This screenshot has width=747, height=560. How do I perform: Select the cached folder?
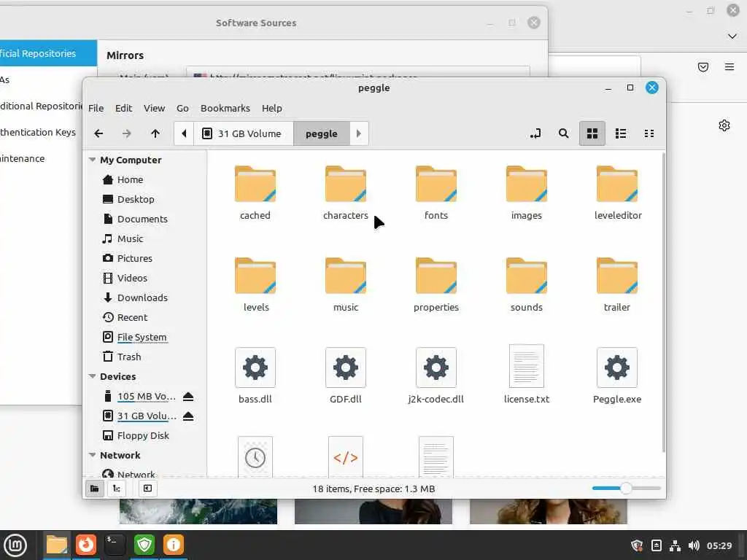pos(255,192)
